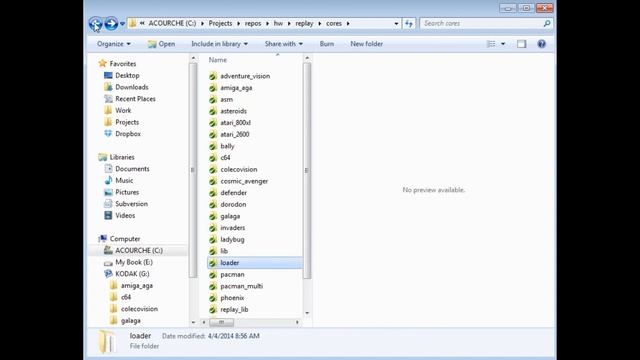This screenshot has width=640, height=360.
Task: Open the Organize menu
Action: 113,44
